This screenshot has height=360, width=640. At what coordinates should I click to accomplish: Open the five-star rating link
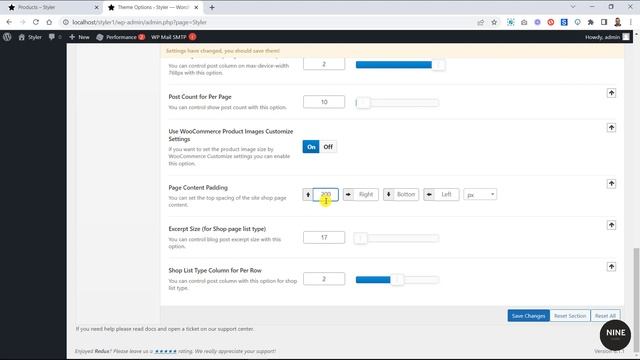(x=165, y=351)
